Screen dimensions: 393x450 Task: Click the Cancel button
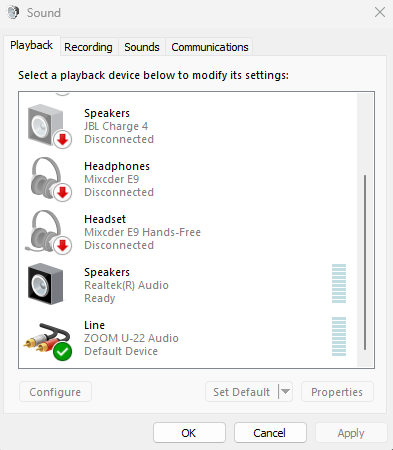point(270,433)
